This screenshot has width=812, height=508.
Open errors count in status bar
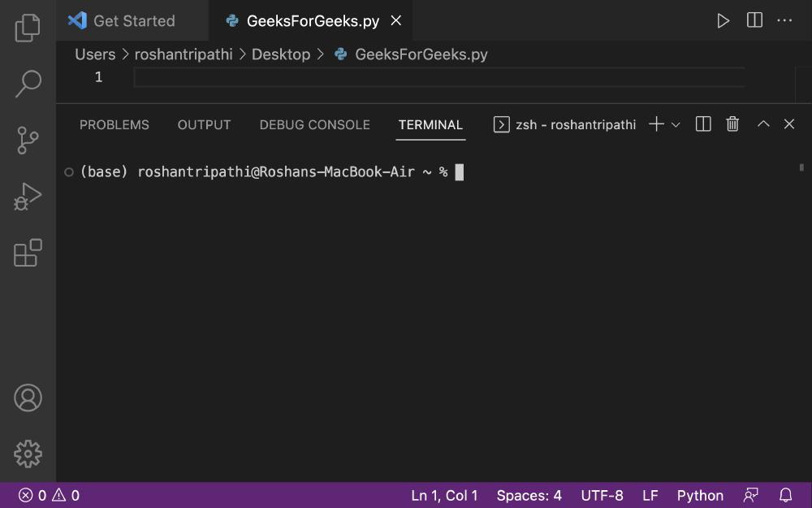pos(32,496)
